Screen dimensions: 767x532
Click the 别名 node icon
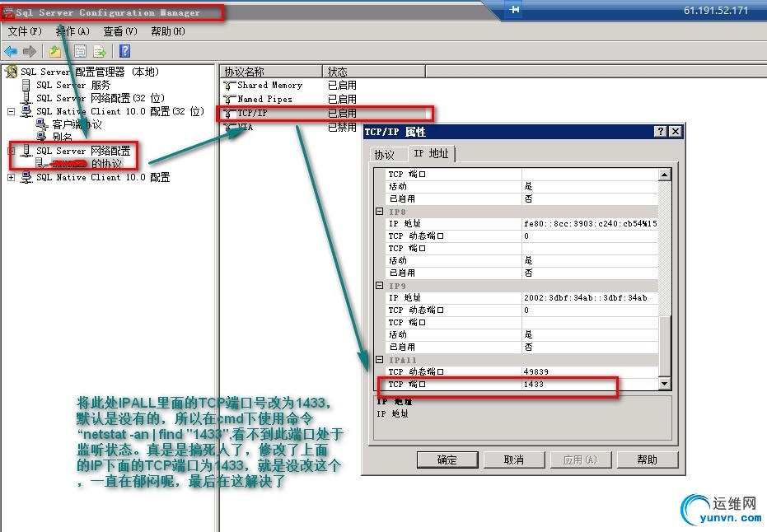(42, 137)
